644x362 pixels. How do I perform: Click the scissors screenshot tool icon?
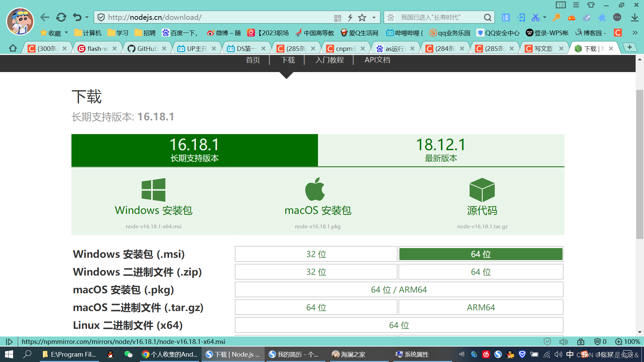tap(535, 17)
